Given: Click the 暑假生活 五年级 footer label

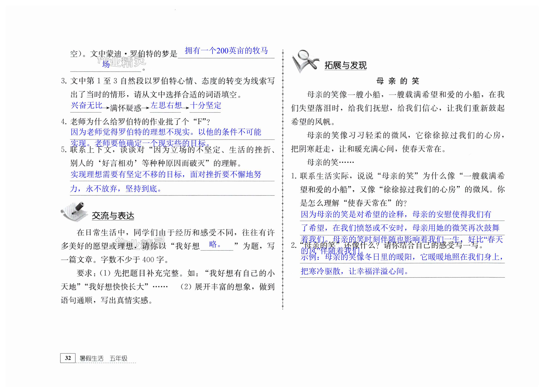Looking at the screenshot, I should click(103, 358).
